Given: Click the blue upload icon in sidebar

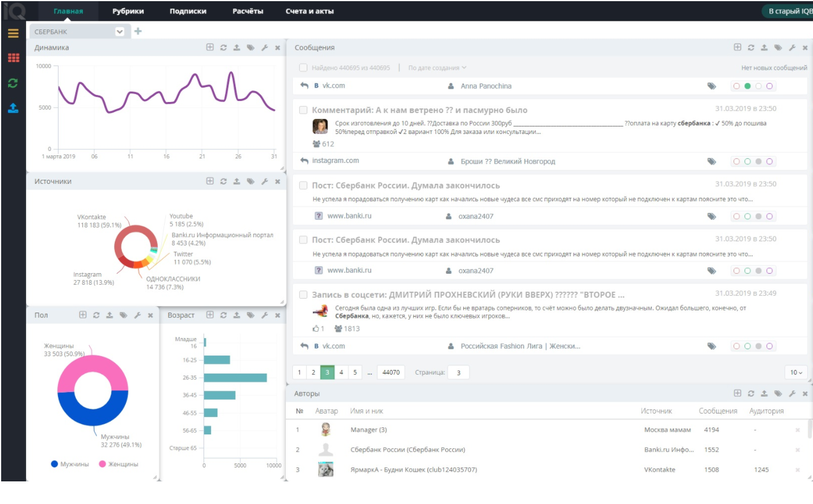Looking at the screenshot, I should 13,108.
